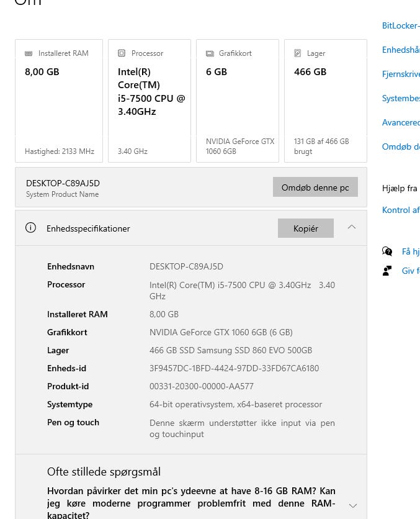Select the Processor value in specifications list
This screenshot has height=519, width=420.
[242, 291]
